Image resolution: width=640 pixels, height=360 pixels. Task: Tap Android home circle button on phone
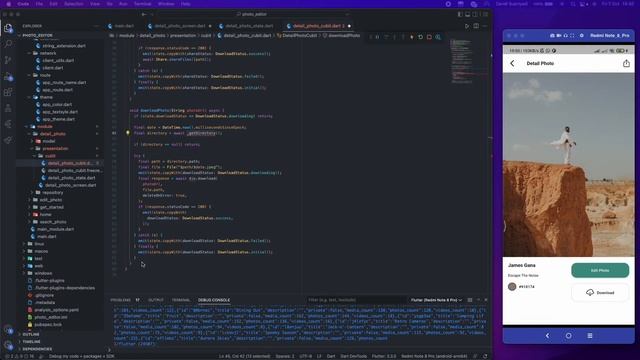pos(569,336)
